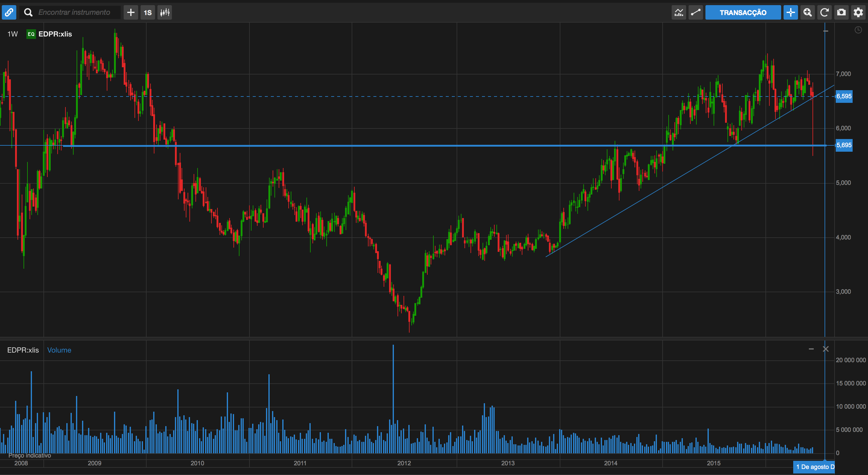Close the Volume study panel
Screen dimensions: 868x475
825,349
